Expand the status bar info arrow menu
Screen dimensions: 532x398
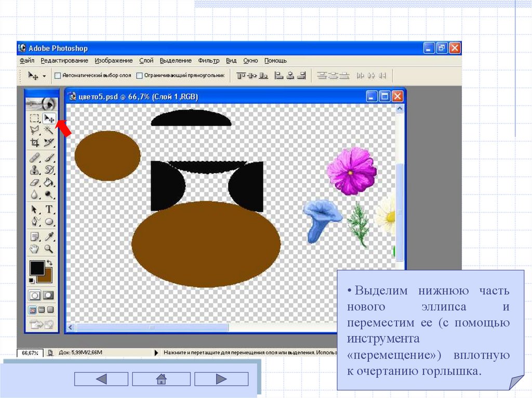(x=157, y=352)
